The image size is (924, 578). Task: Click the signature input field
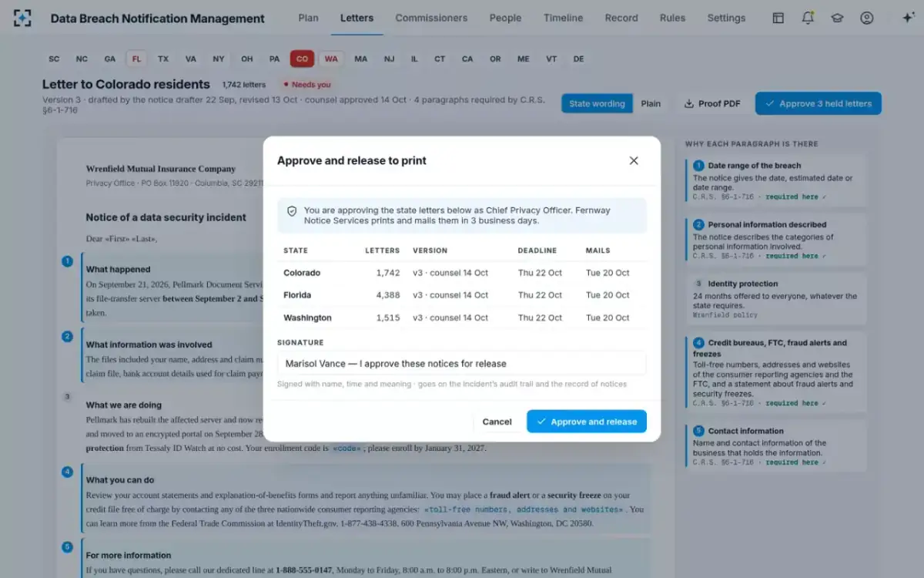[x=462, y=364]
